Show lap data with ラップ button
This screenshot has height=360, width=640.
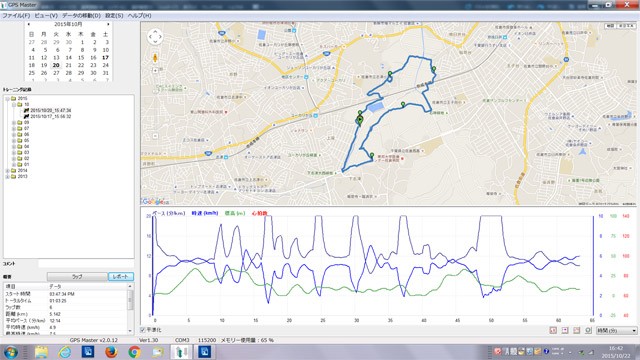(77, 277)
